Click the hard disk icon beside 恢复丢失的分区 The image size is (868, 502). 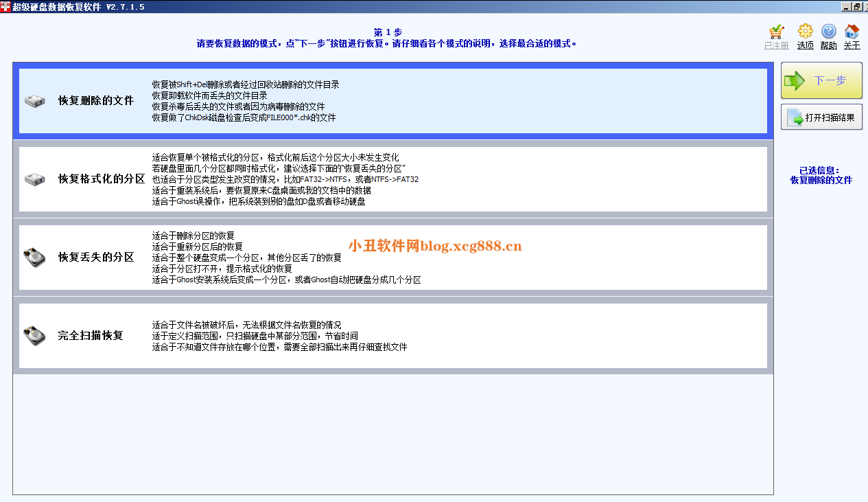tap(35, 258)
